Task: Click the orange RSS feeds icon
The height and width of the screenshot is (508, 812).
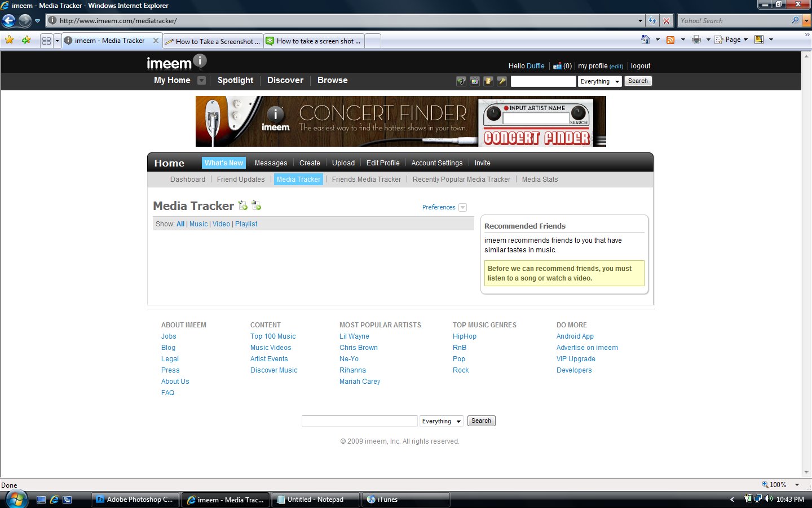Action: pos(670,40)
